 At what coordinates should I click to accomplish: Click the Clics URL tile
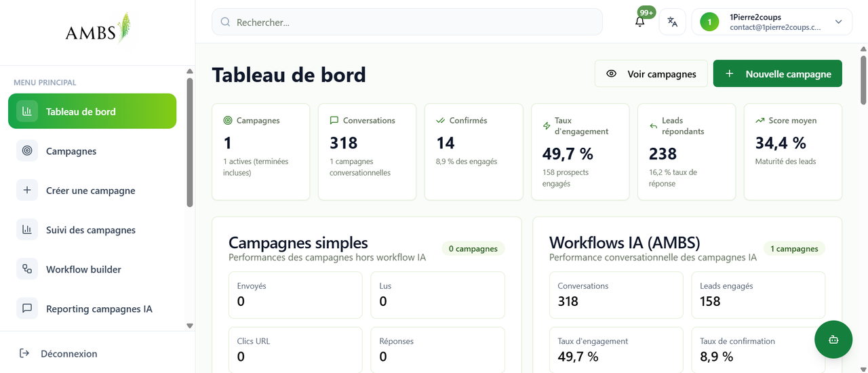pos(295,349)
